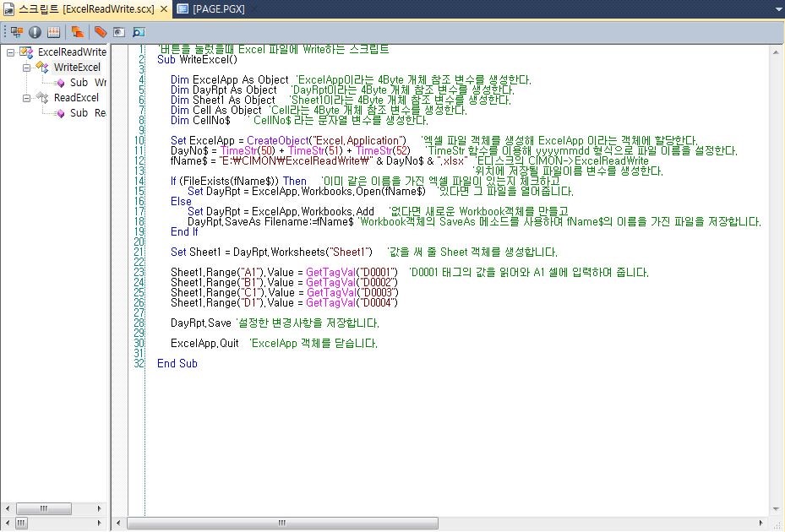Select ExcelReadWrite in the script tree
Viewport: 785px width, 532px height.
tap(72, 52)
